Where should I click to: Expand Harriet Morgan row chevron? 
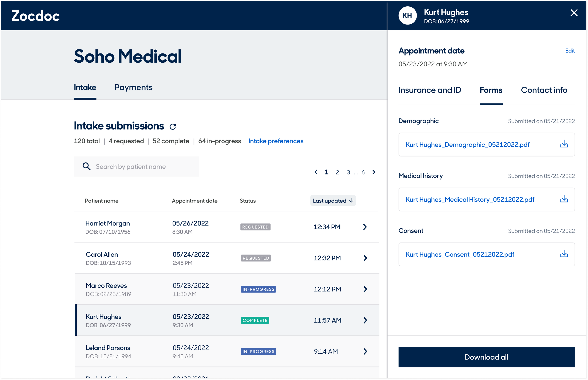[365, 227]
